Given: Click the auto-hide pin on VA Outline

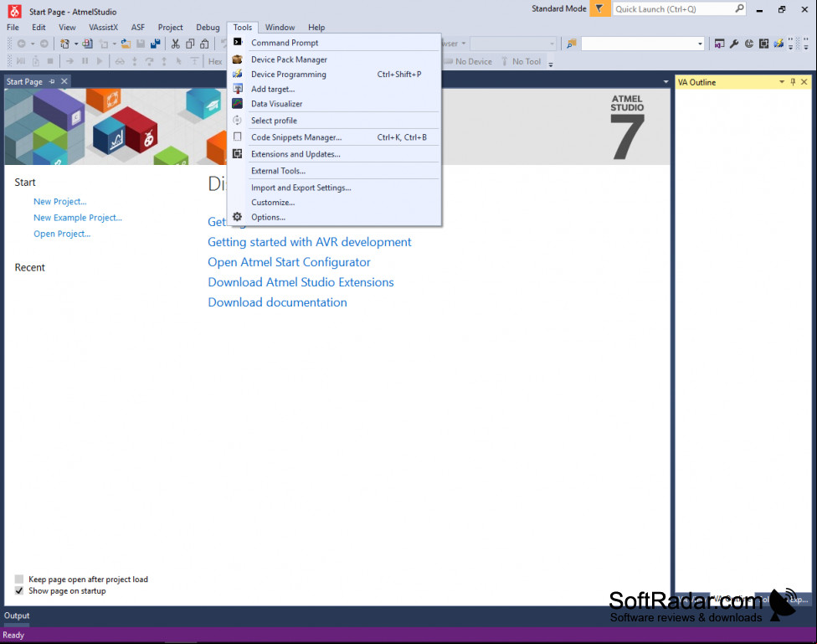Looking at the screenshot, I should point(793,82).
